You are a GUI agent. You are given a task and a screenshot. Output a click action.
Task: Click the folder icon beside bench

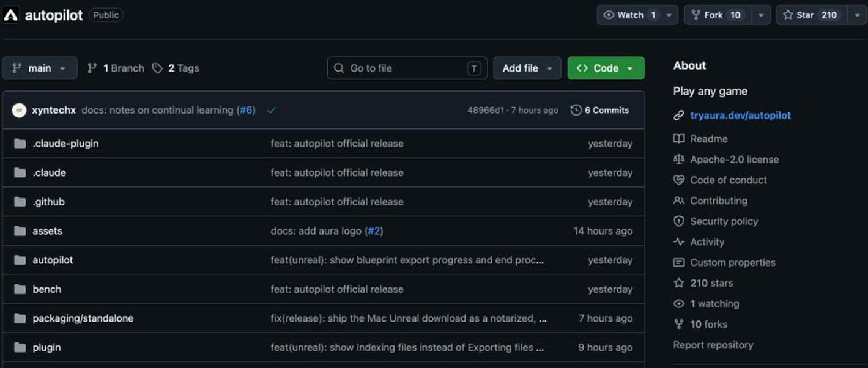20,289
